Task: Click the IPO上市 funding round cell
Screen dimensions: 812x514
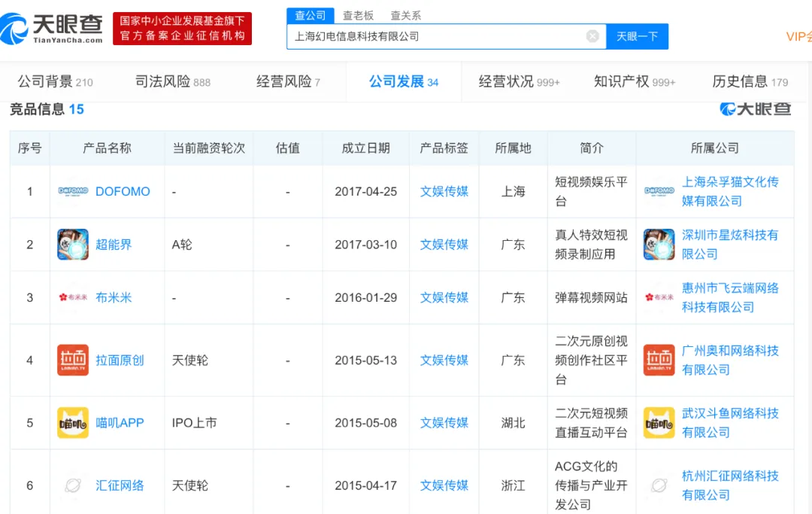Action: coord(194,423)
